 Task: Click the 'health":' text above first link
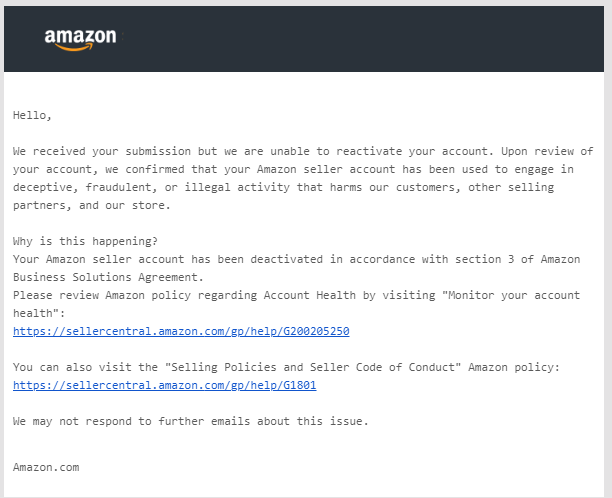pos(39,313)
